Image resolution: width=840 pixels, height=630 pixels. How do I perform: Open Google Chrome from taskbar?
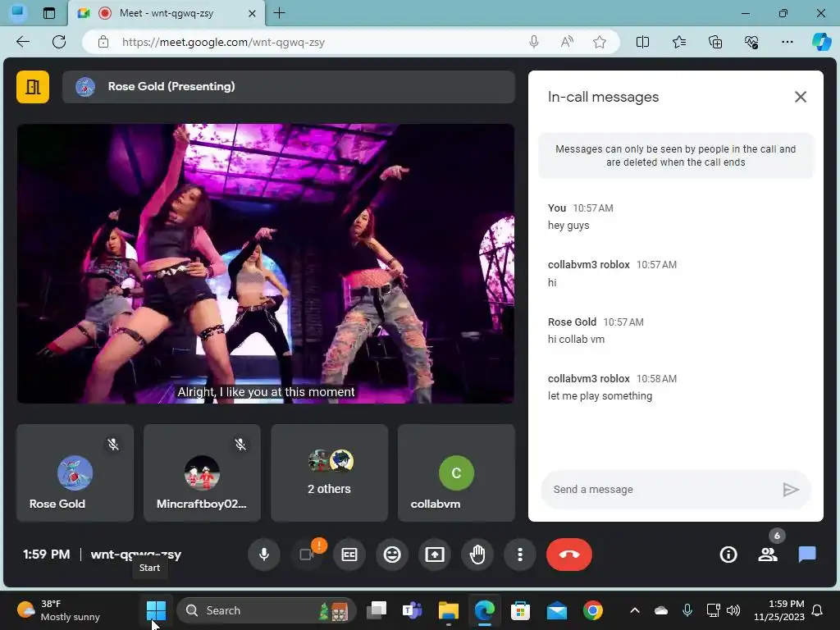[592, 610]
